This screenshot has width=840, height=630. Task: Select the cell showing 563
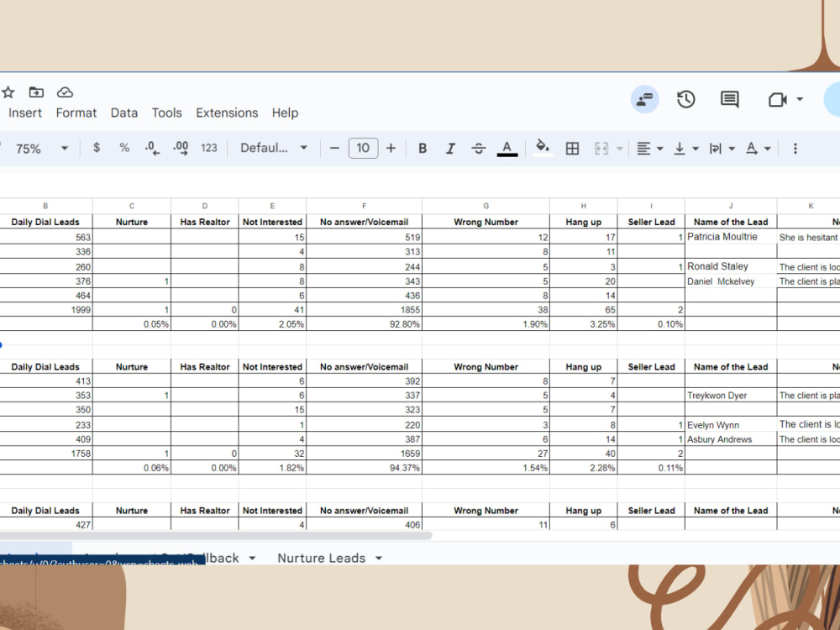click(45, 237)
